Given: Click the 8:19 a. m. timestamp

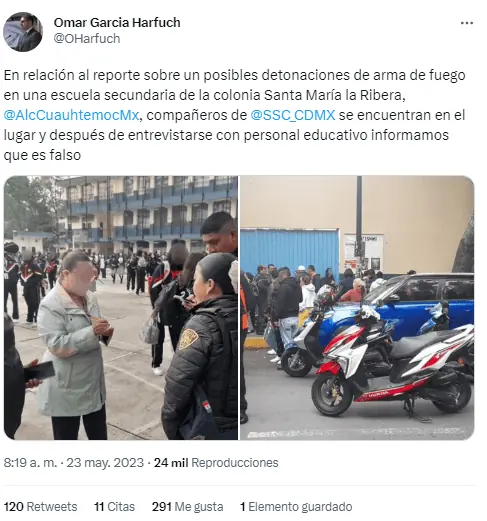Looking at the screenshot, I should tap(30, 463).
